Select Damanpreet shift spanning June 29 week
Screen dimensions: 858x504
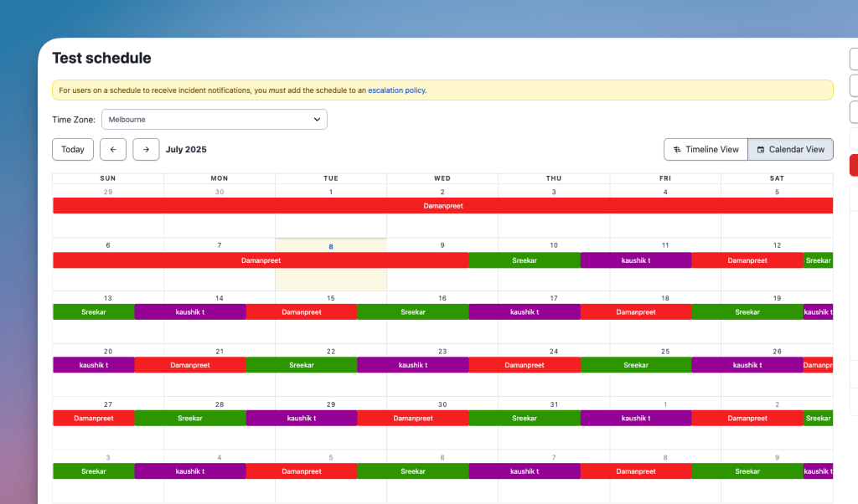coord(442,206)
